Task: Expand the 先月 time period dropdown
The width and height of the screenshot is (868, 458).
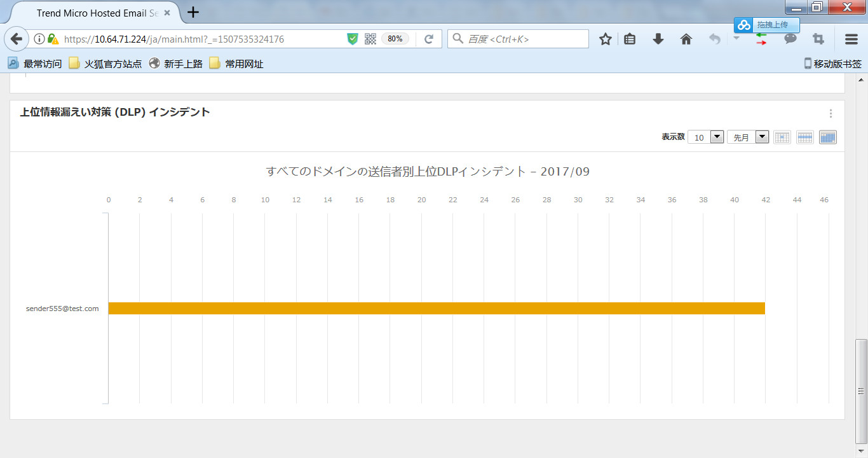Action: [748, 137]
